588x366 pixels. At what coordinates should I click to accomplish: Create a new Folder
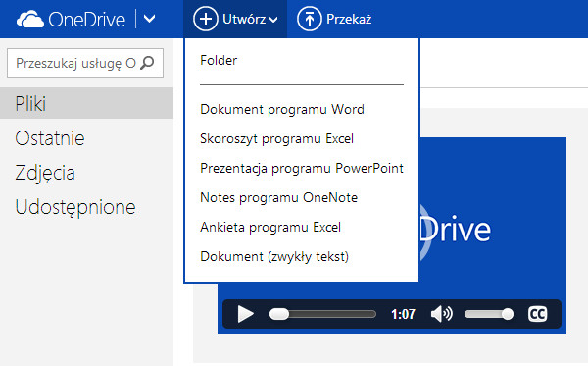(219, 60)
